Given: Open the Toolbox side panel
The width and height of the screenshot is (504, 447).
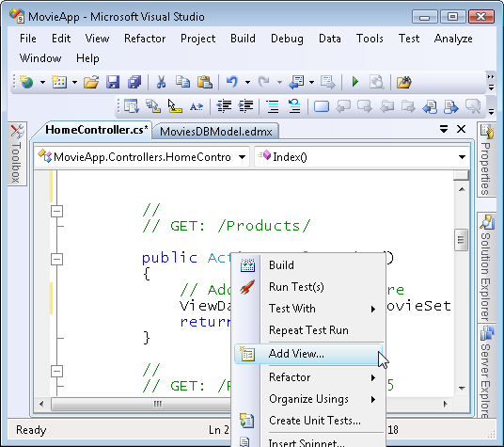Looking at the screenshot, I should tap(17, 154).
